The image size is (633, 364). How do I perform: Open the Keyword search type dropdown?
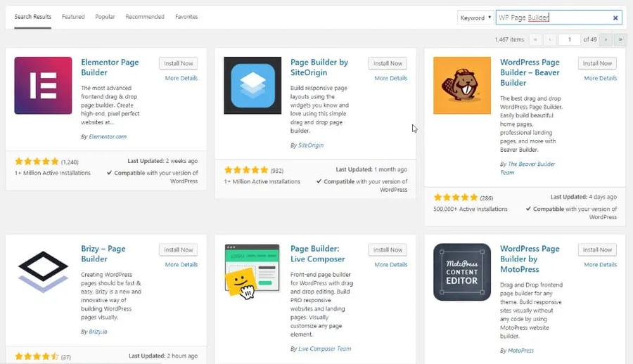coord(475,18)
